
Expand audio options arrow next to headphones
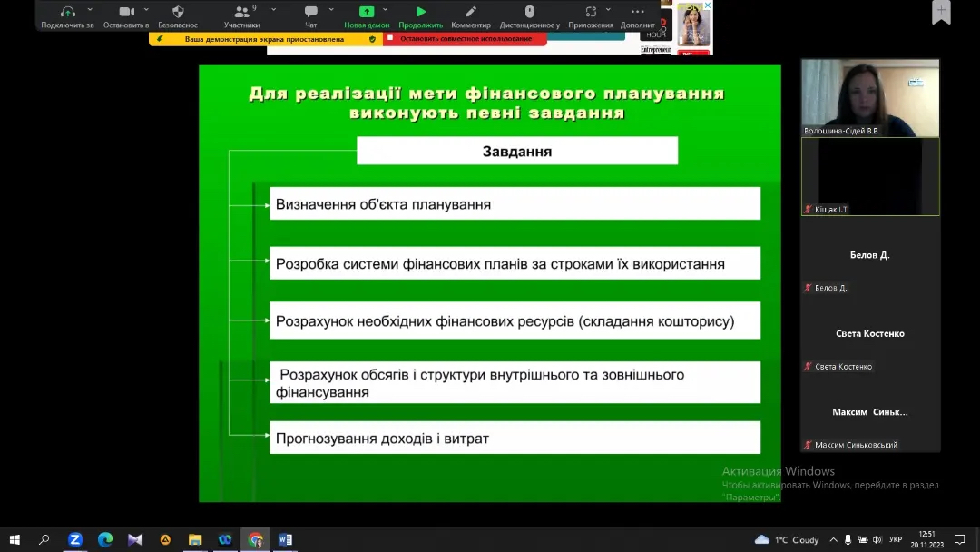(x=90, y=10)
